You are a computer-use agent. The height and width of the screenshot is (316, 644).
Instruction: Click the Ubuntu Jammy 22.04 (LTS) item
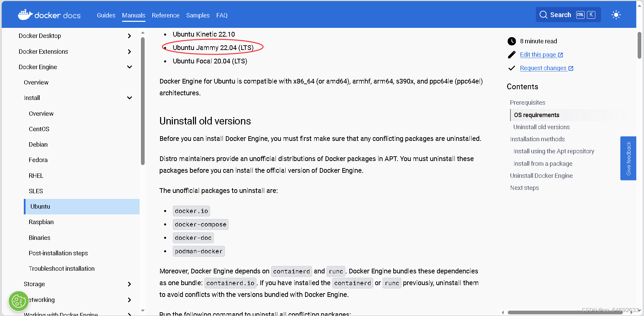point(213,48)
